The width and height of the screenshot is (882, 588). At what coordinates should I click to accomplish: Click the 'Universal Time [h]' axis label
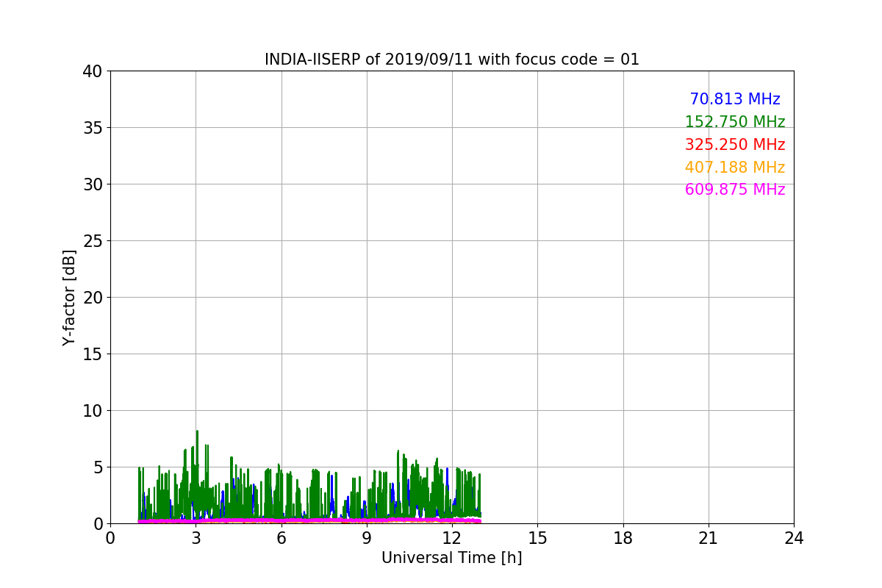pyautogui.click(x=451, y=558)
